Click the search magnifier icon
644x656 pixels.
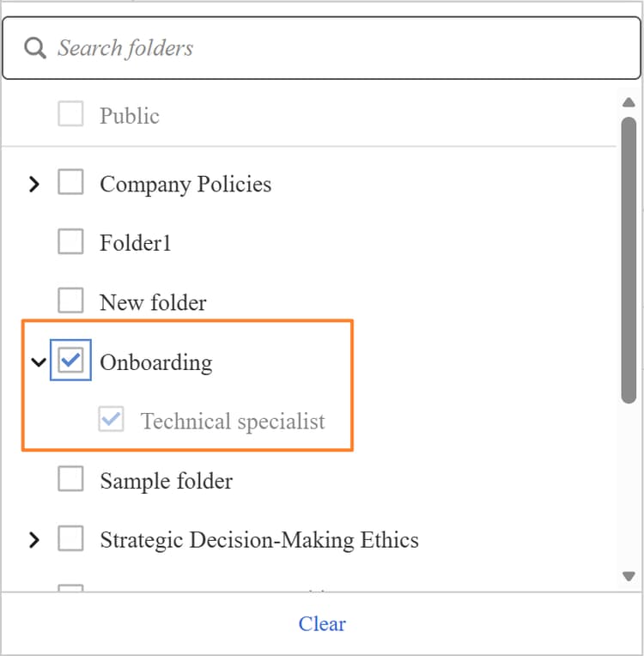[x=34, y=48]
